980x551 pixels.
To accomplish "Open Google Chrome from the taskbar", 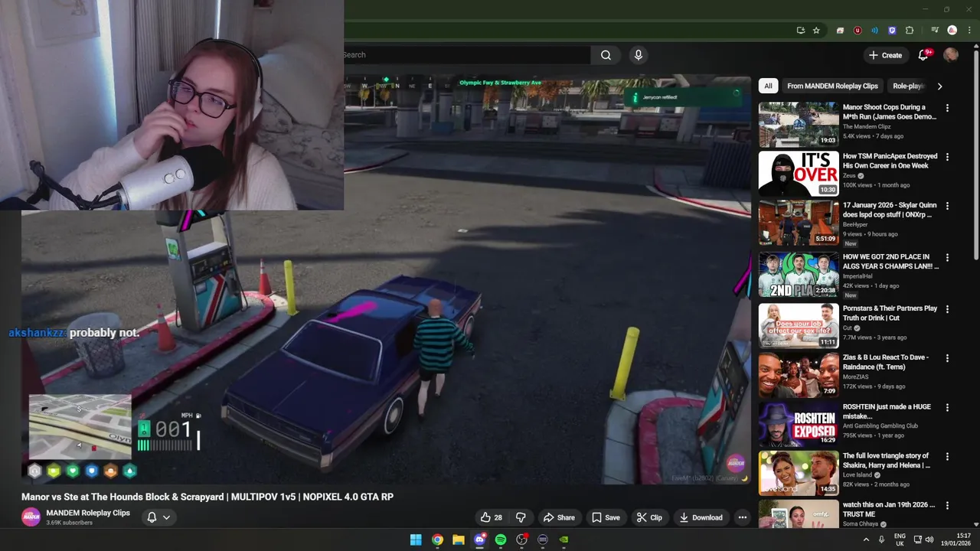I will tap(437, 540).
